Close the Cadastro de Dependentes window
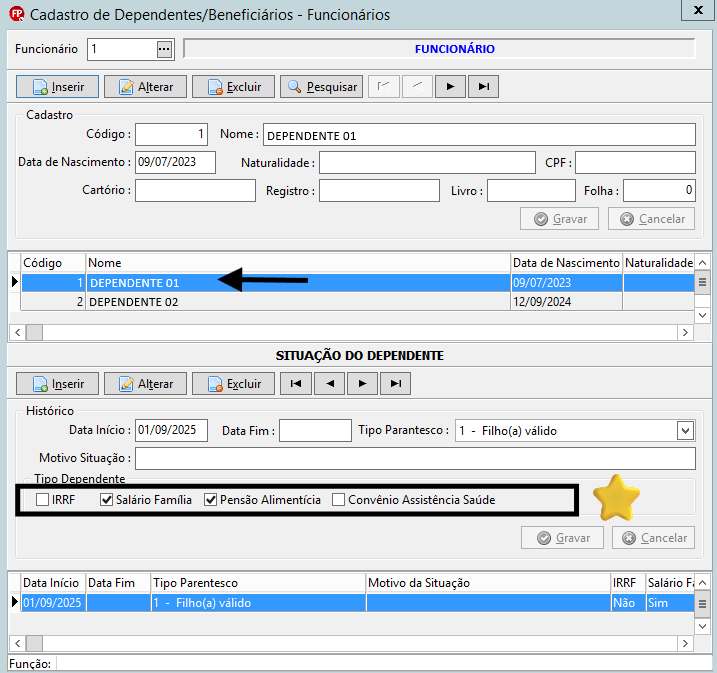The image size is (717, 673). pyautogui.click(x=698, y=10)
